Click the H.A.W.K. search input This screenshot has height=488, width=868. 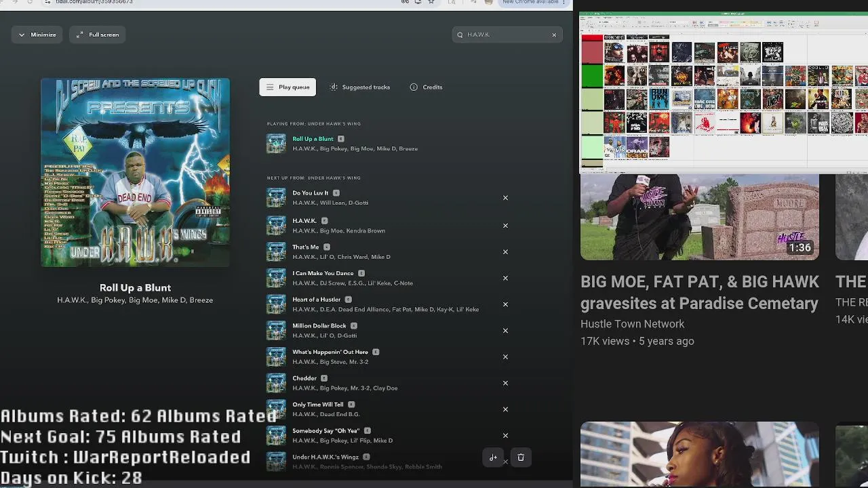click(507, 35)
